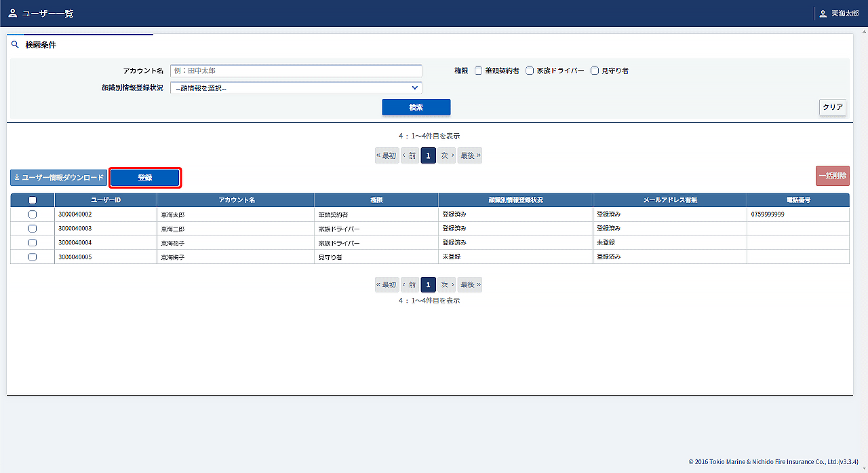
Task: Focus the アカウント名 text field
Action: (x=296, y=71)
